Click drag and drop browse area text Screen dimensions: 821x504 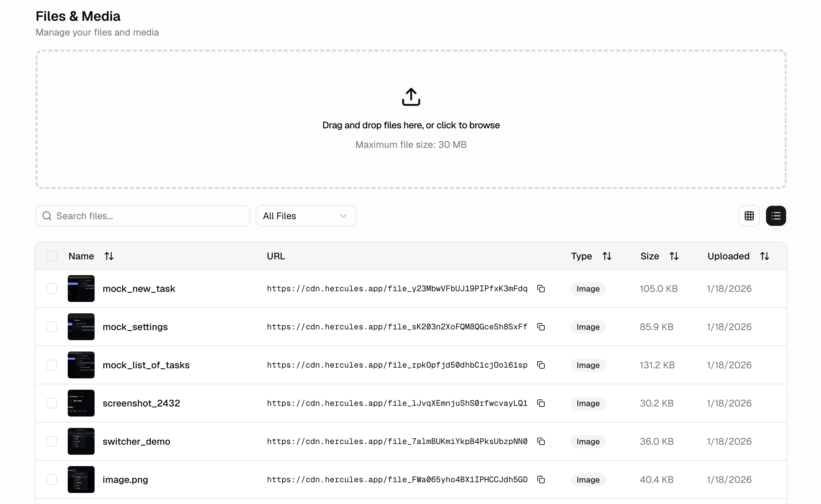pyautogui.click(x=411, y=125)
